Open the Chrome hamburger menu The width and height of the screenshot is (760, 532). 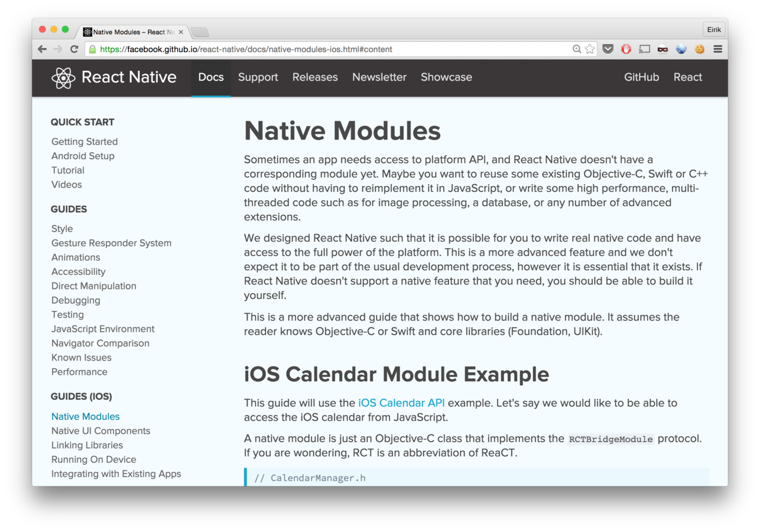pos(717,49)
